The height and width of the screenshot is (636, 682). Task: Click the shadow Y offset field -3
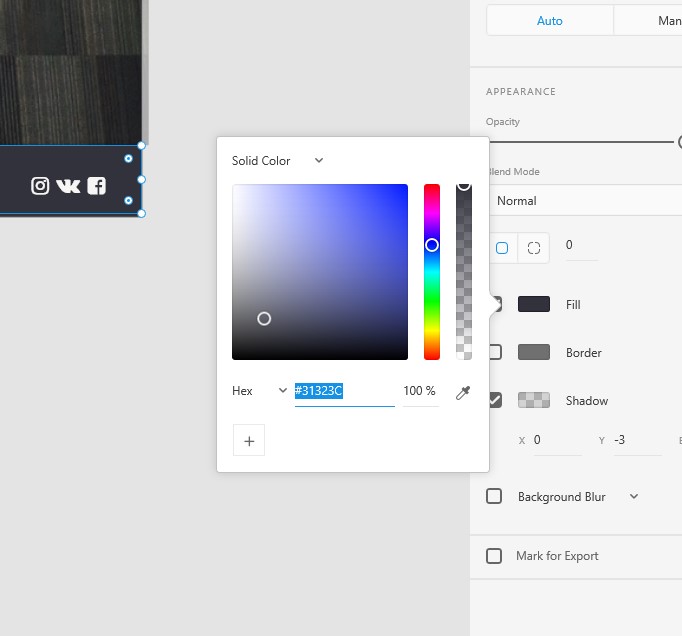point(637,440)
